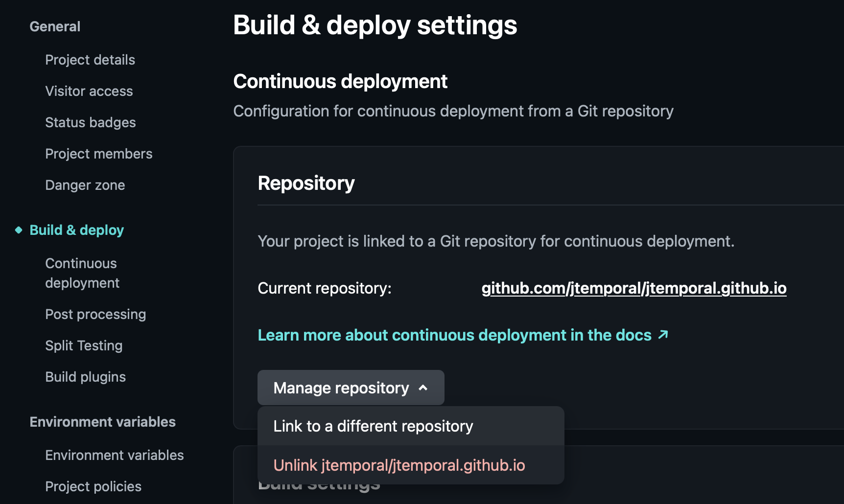Open Danger zone settings

tap(85, 185)
